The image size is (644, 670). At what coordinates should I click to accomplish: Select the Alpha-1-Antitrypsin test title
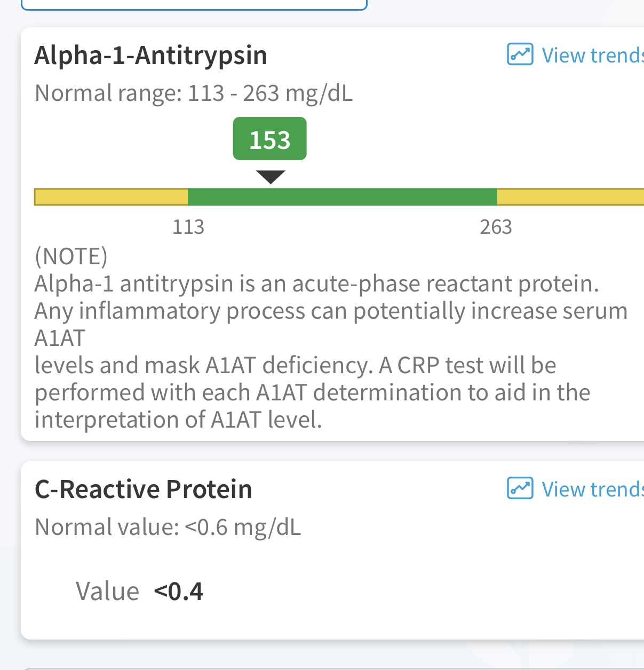tap(151, 56)
